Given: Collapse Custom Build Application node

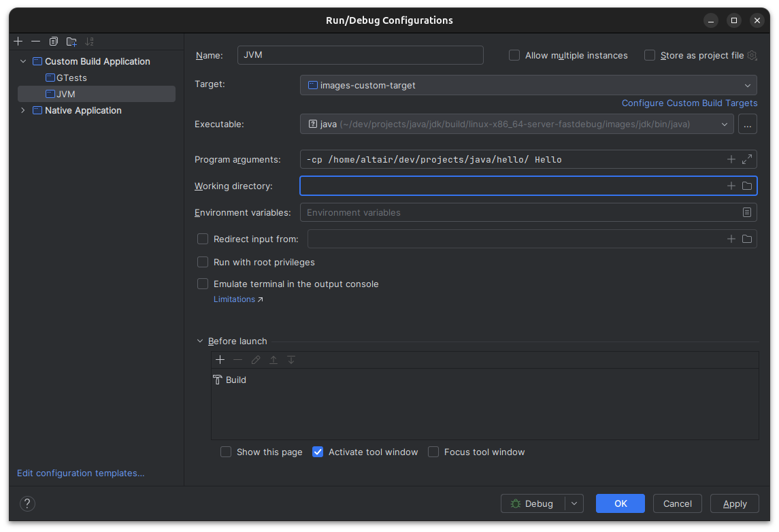Looking at the screenshot, I should pyautogui.click(x=23, y=61).
